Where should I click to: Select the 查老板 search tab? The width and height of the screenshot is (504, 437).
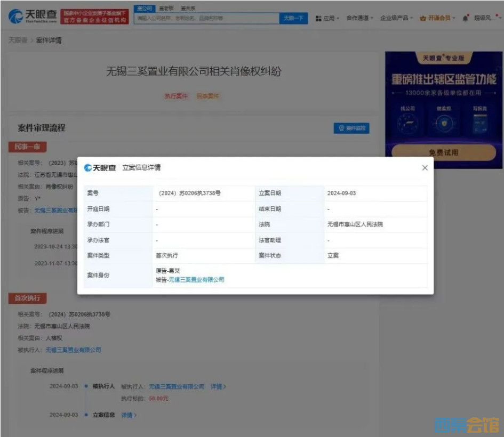pyautogui.click(x=166, y=9)
